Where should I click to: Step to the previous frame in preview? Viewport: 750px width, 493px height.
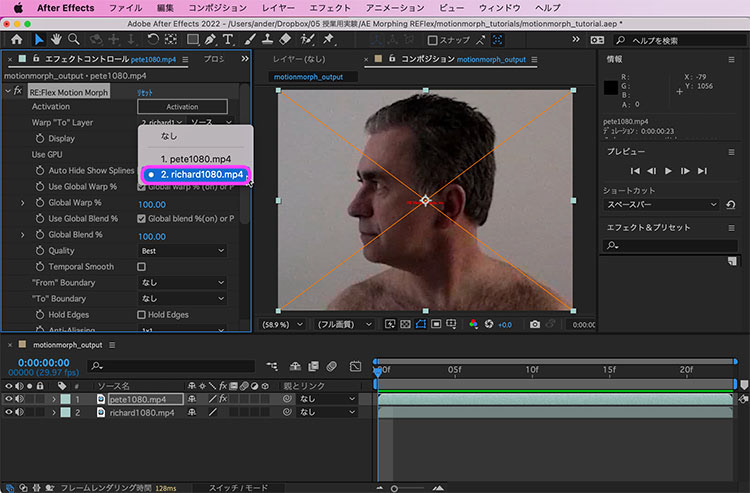coord(651,171)
